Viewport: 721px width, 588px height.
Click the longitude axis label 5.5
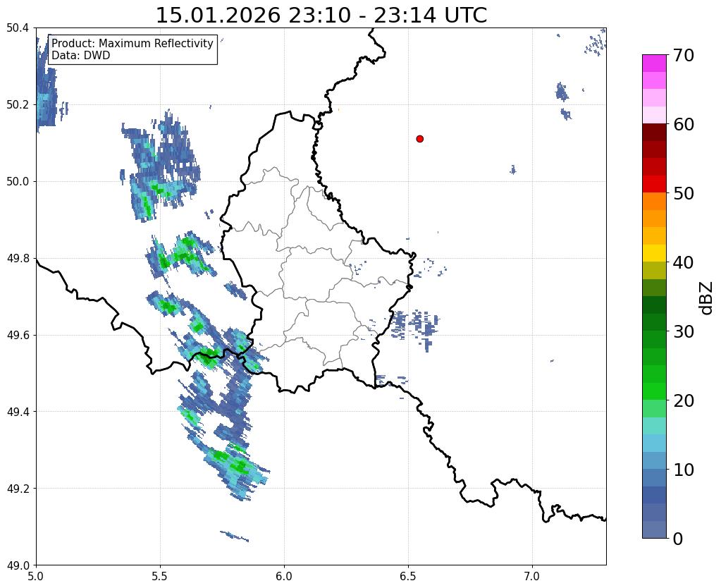pyautogui.click(x=160, y=576)
